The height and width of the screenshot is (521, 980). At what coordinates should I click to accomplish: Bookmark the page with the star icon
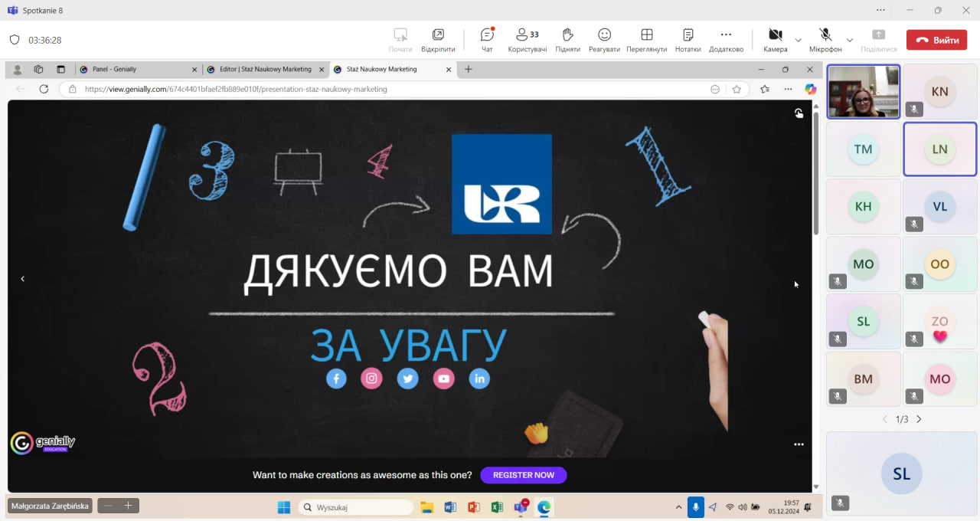click(x=737, y=89)
